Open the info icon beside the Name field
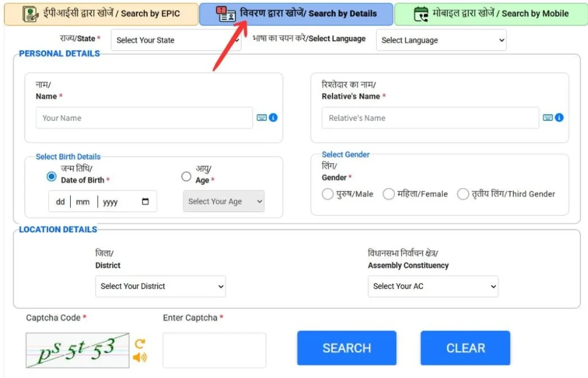This screenshot has width=588, height=378. [273, 117]
